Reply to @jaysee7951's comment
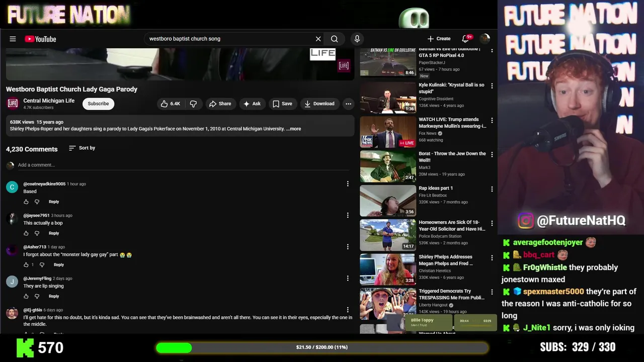The height and width of the screenshot is (362, 644). (54, 233)
